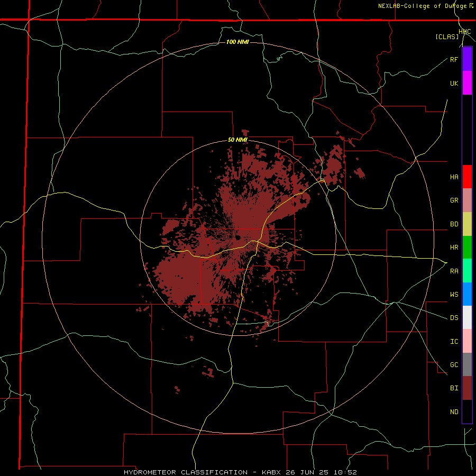Viewport: 476px width, 476px height.
Task: Click the KABX radar site center dot
Action: click(237, 237)
